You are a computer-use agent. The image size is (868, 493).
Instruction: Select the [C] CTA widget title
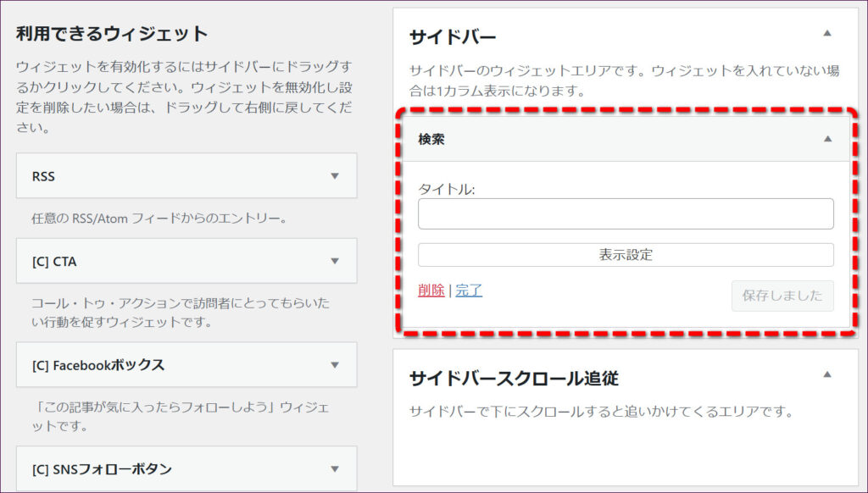click(54, 262)
